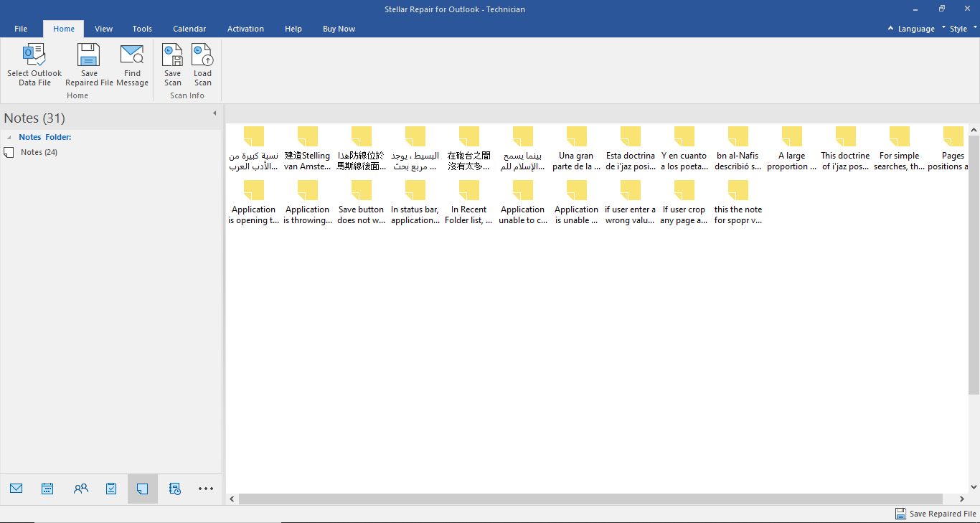Switch to the Tools ribbon tab
The image size is (980, 523).
click(142, 29)
